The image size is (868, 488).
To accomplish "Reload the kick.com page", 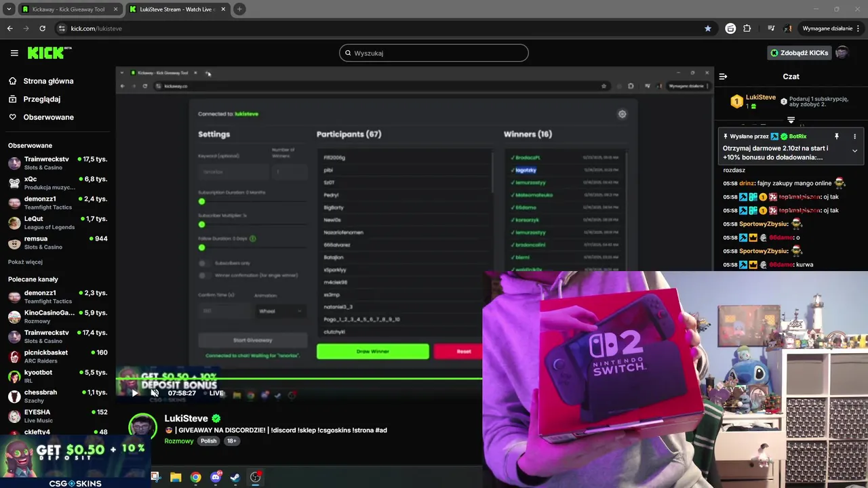I will (x=42, y=28).
